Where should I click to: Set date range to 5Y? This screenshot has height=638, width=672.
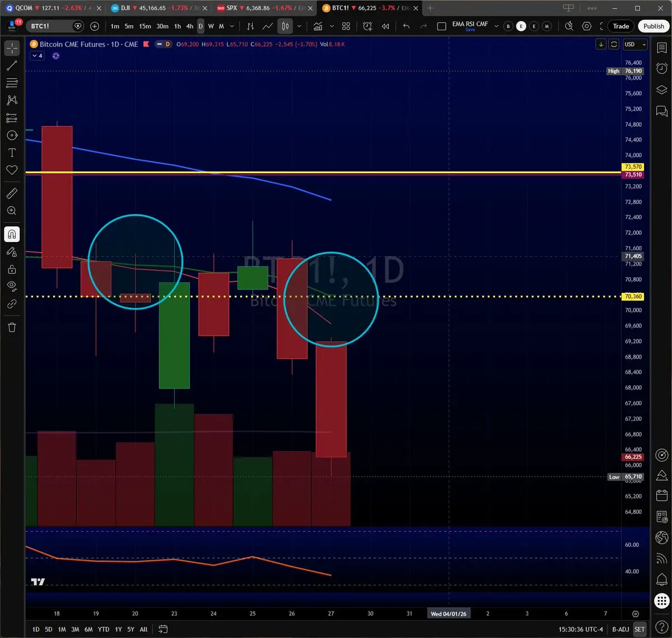click(x=131, y=630)
